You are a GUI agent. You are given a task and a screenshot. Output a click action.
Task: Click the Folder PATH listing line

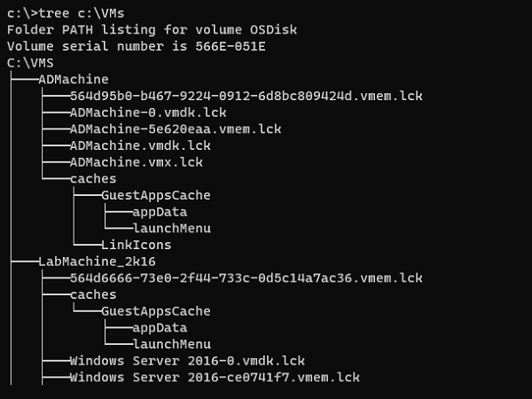click(x=152, y=29)
